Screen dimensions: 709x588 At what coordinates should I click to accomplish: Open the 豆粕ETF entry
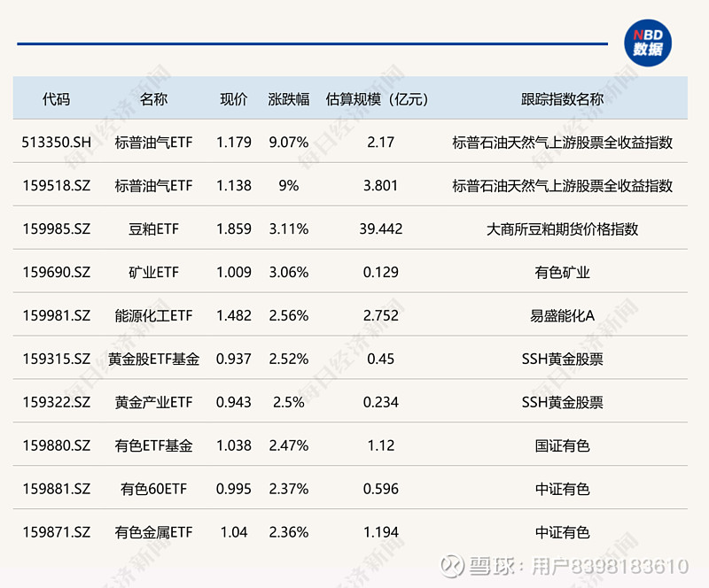[155, 228]
